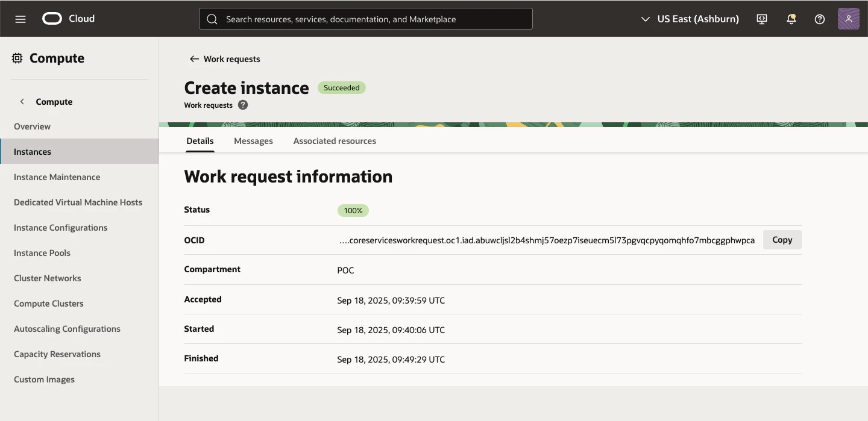Open Capacity Reservations page
This screenshot has width=868, height=421.
(57, 354)
